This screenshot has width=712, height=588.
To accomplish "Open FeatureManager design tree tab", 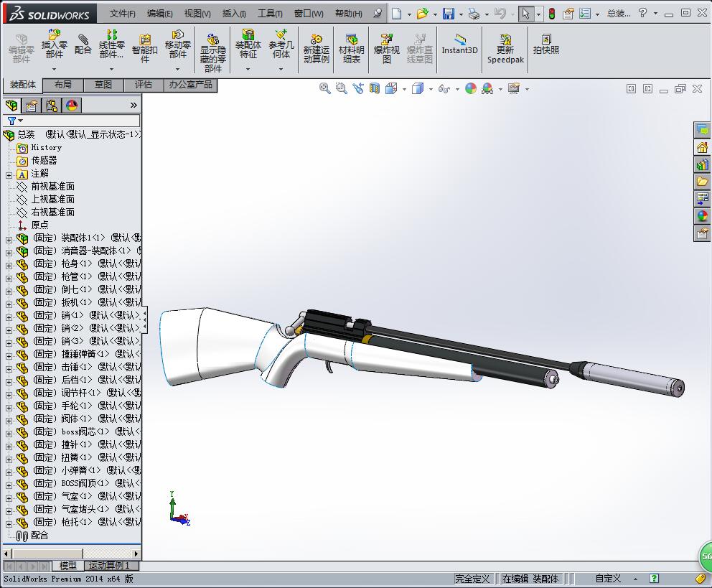I will [x=11, y=106].
